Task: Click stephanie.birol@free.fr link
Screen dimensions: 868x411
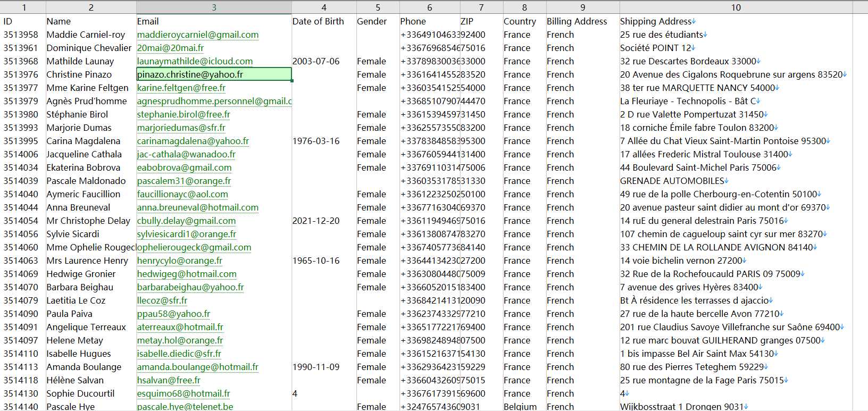Action: (x=183, y=114)
